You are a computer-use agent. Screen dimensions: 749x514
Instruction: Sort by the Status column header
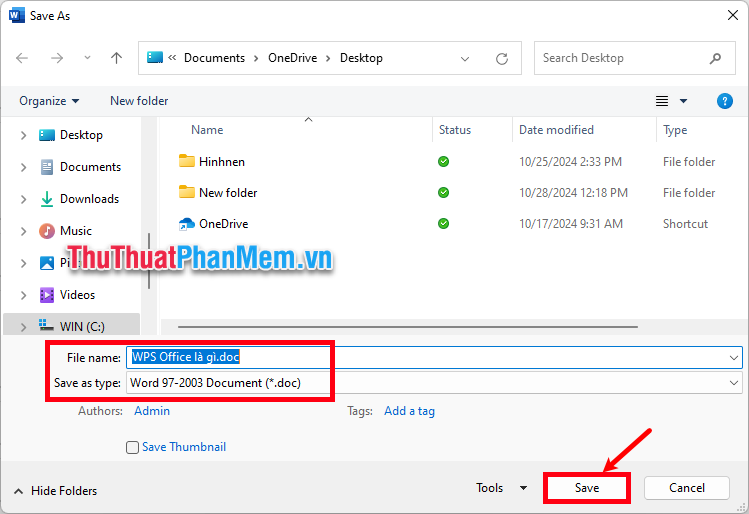tap(455, 130)
